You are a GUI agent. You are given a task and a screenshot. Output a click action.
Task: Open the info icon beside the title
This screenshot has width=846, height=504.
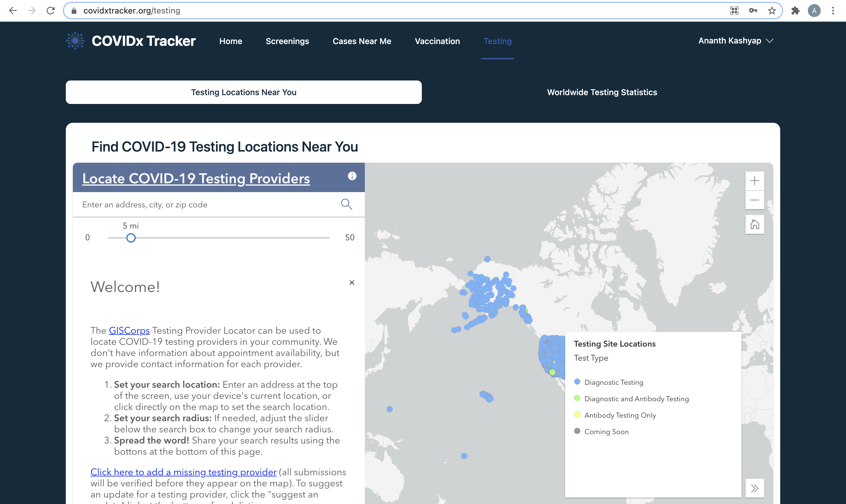[352, 176]
